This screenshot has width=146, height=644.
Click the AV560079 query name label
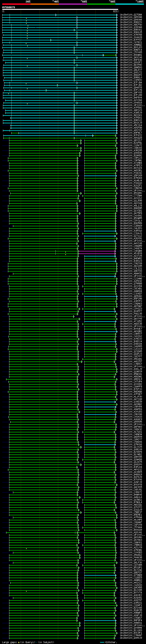pos(8,8)
